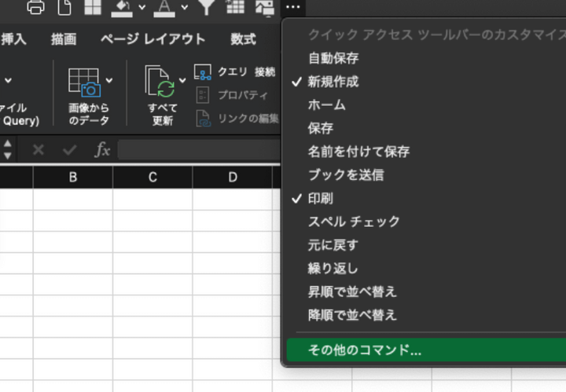
Task: Click the Data from Picture icon
Action: tap(83, 82)
